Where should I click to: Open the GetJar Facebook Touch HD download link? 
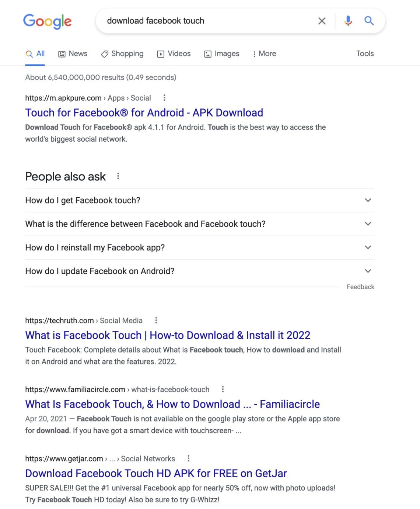click(156, 473)
